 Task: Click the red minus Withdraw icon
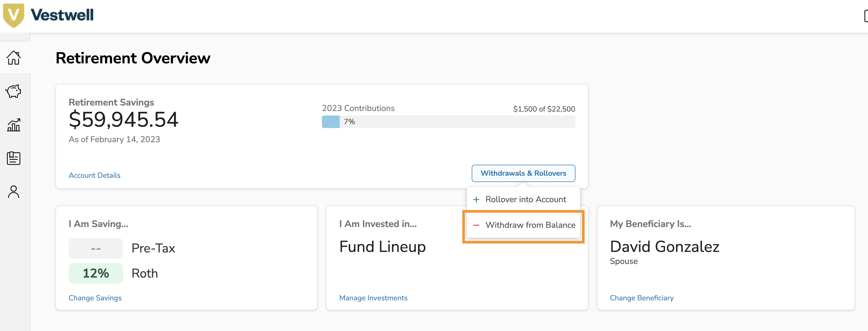click(x=476, y=225)
